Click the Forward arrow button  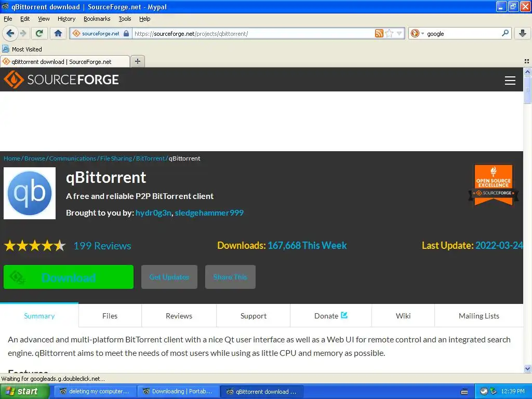pos(23,33)
